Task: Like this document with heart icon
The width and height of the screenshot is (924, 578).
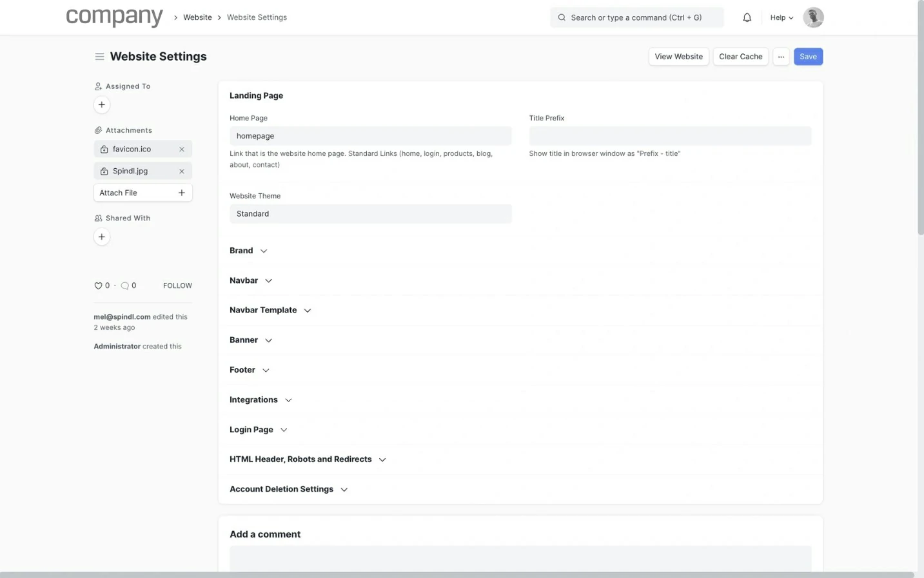Action: [x=98, y=286]
